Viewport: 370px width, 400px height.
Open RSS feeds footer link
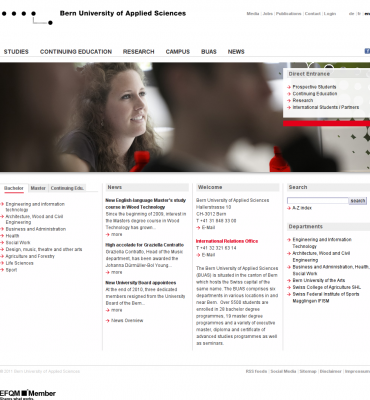pos(256,371)
